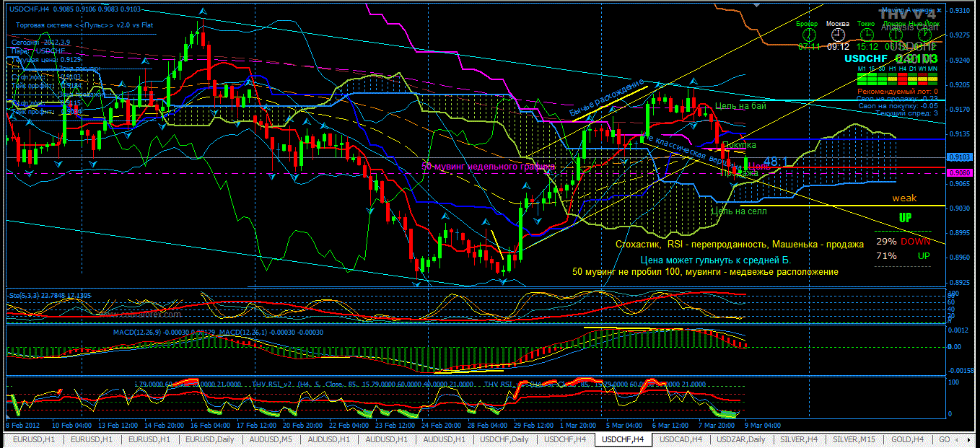Click the 'Своп на покупку: -0.05' text

click(897, 105)
